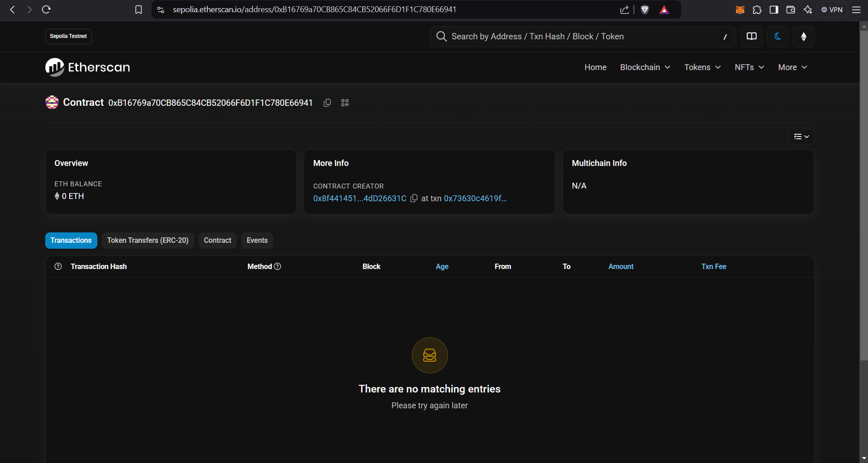Click the share page icon in address bar
The width and height of the screenshot is (868, 463).
tap(625, 9)
